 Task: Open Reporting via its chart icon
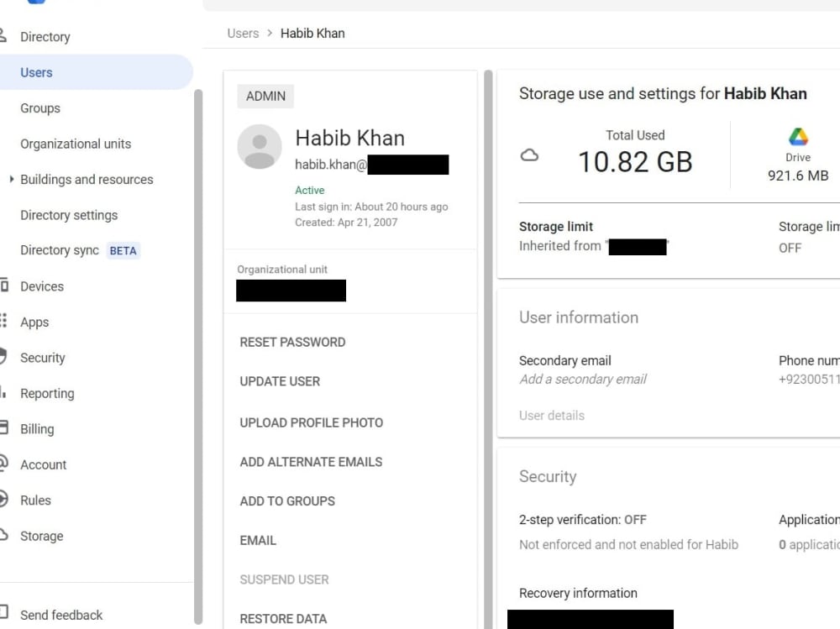[3, 392]
